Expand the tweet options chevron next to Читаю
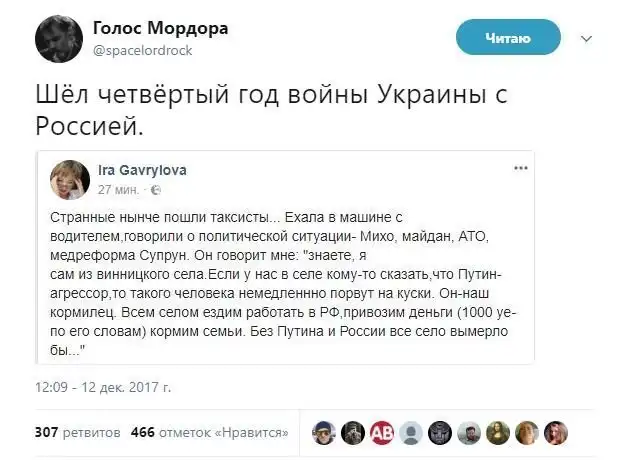The width and height of the screenshot is (627, 460). point(584,37)
